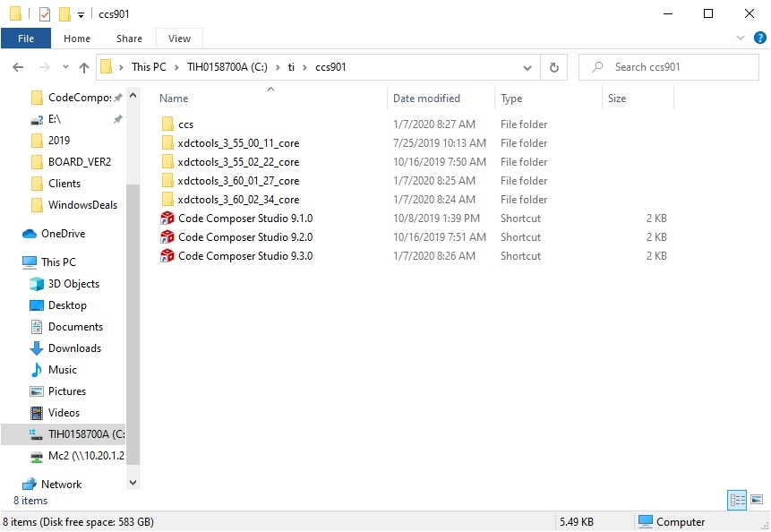Open E:\ drive in quick access
Viewport: 771px width, 532px height.
click(x=46, y=119)
